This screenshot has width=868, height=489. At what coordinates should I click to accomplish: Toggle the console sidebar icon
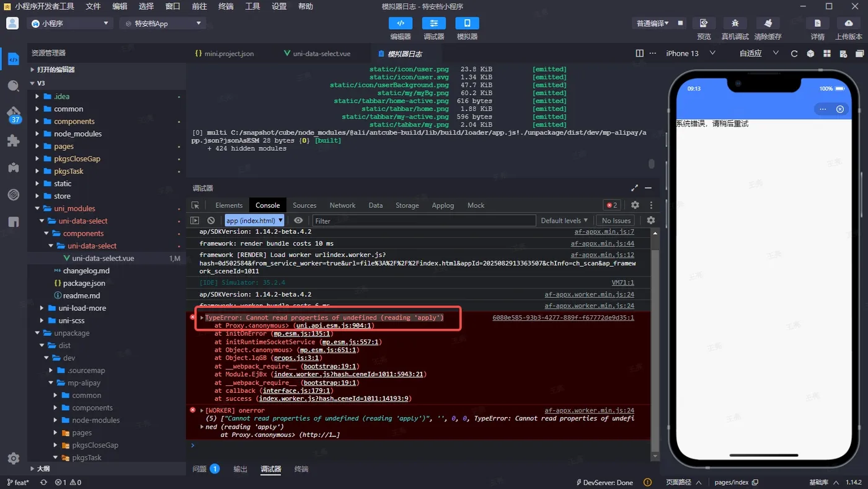[195, 220]
